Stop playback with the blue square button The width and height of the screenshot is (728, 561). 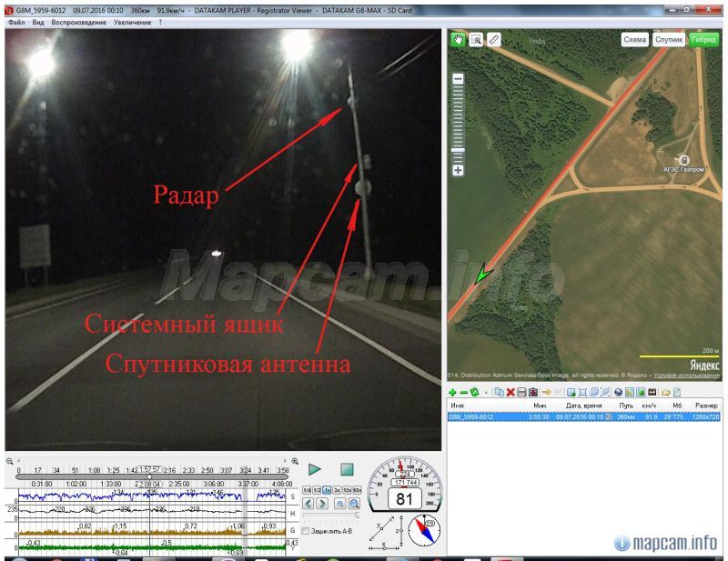(x=348, y=471)
